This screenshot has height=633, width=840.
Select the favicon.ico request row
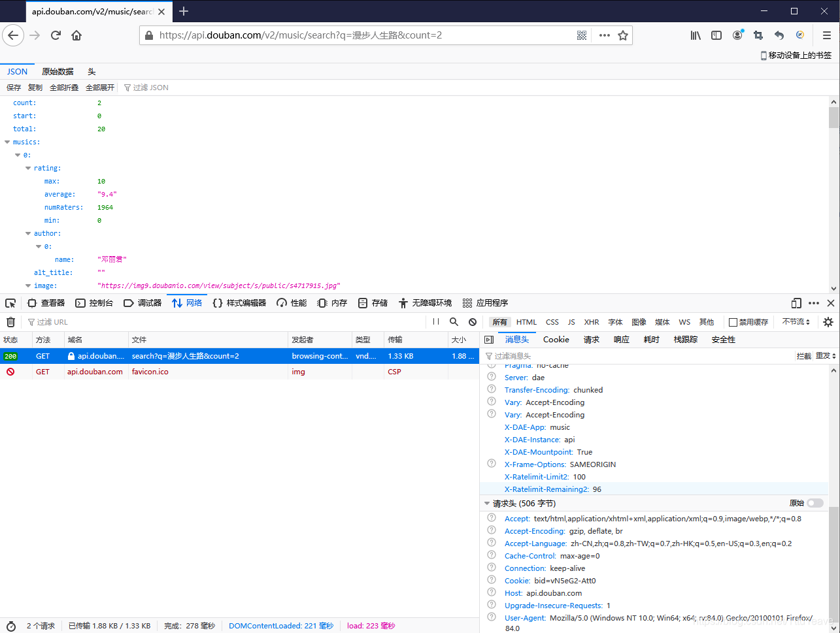point(239,372)
